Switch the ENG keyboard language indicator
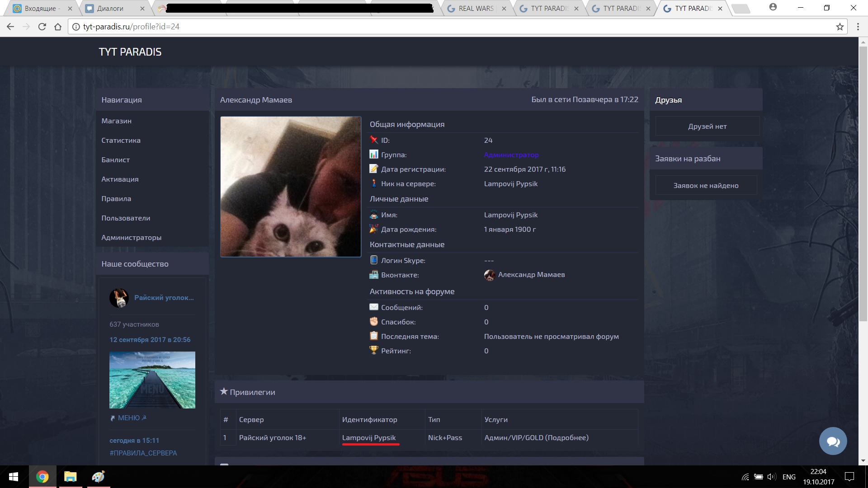Viewport: 868px width, 488px height. pyautogui.click(x=789, y=477)
